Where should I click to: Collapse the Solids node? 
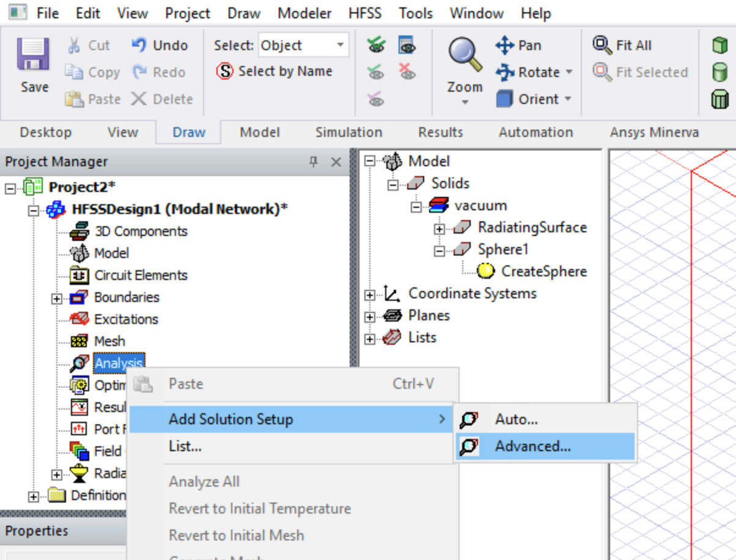point(392,185)
